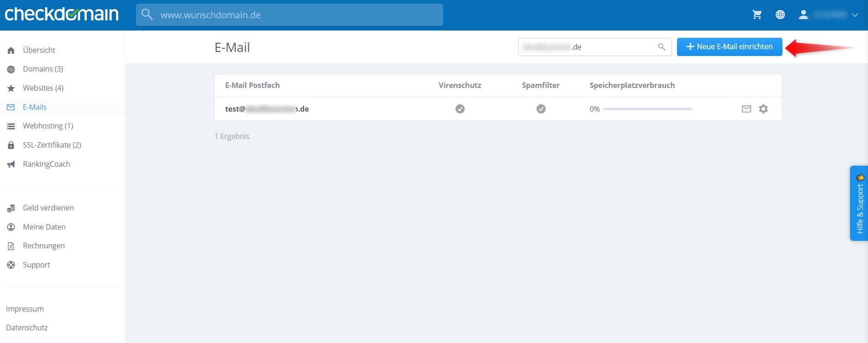Click the globe language icon in header
Viewport: 868px width, 343px height.
tap(780, 15)
